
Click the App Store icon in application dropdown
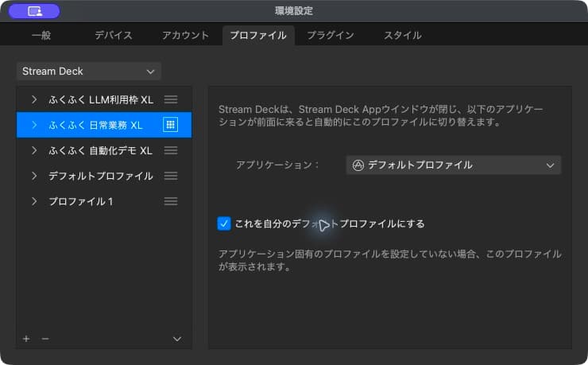(358, 165)
